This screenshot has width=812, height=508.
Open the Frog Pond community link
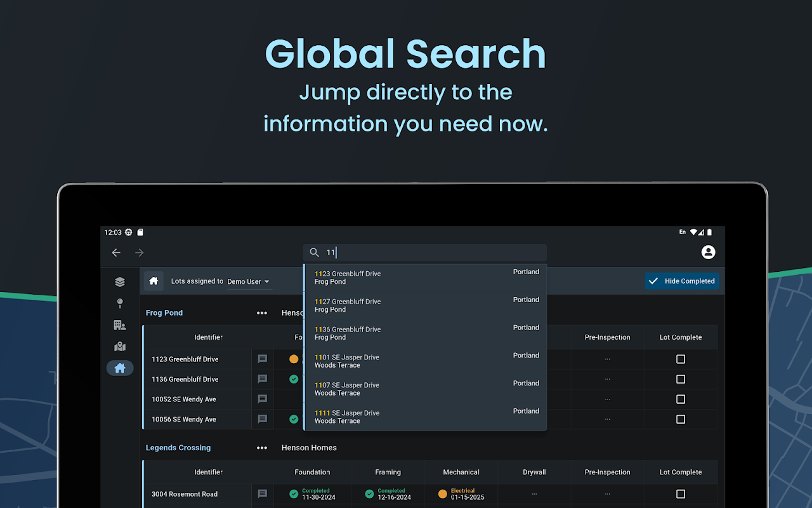[164, 313]
